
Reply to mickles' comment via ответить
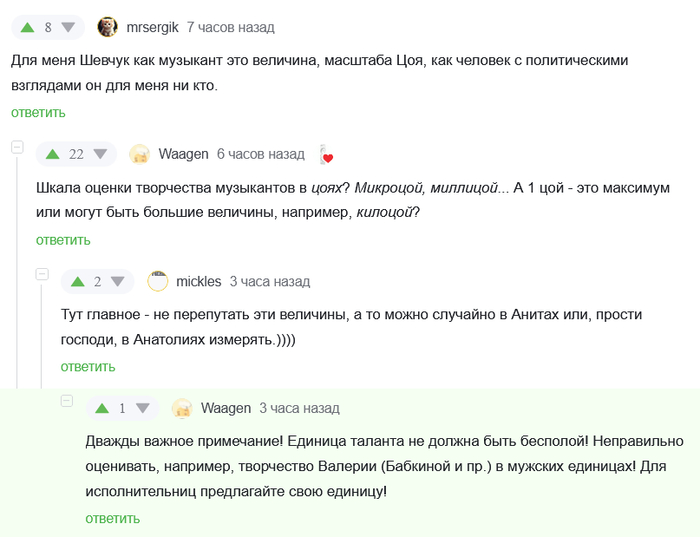(88, 367)
